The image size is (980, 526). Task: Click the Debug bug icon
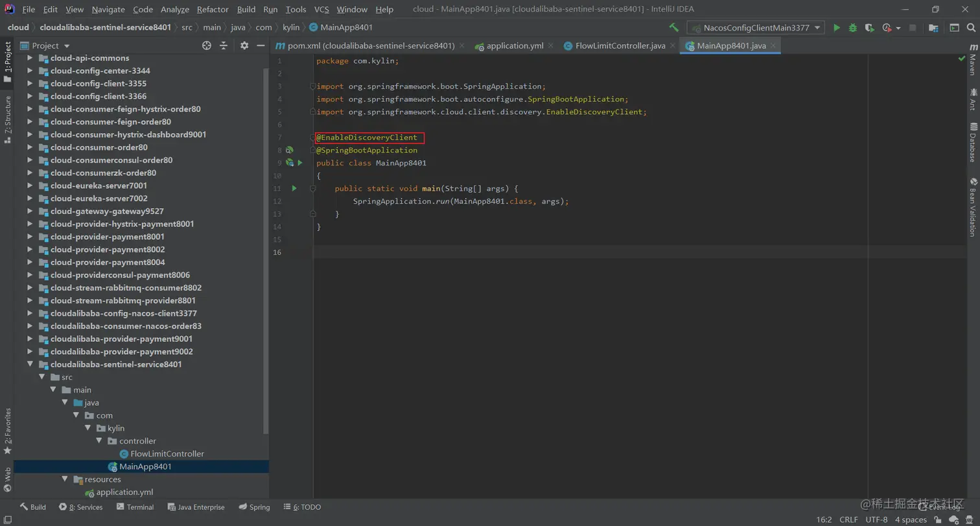[853, 28]
